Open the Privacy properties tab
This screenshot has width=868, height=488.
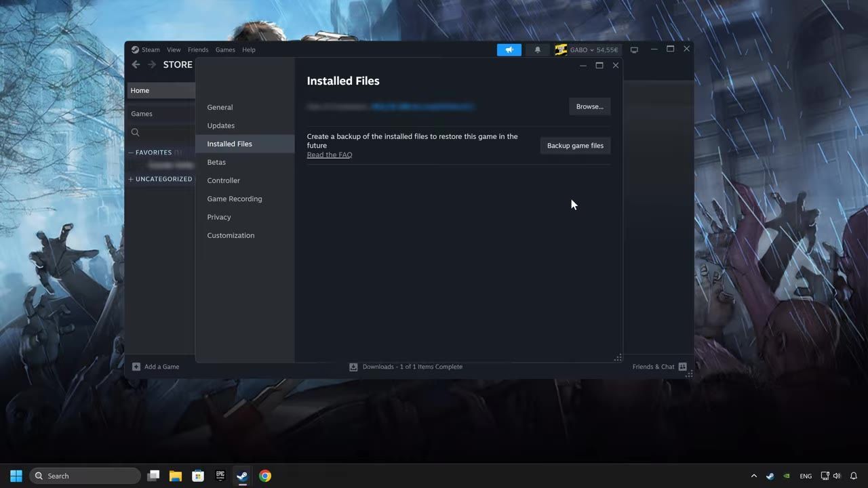click(x=245, y=217)
